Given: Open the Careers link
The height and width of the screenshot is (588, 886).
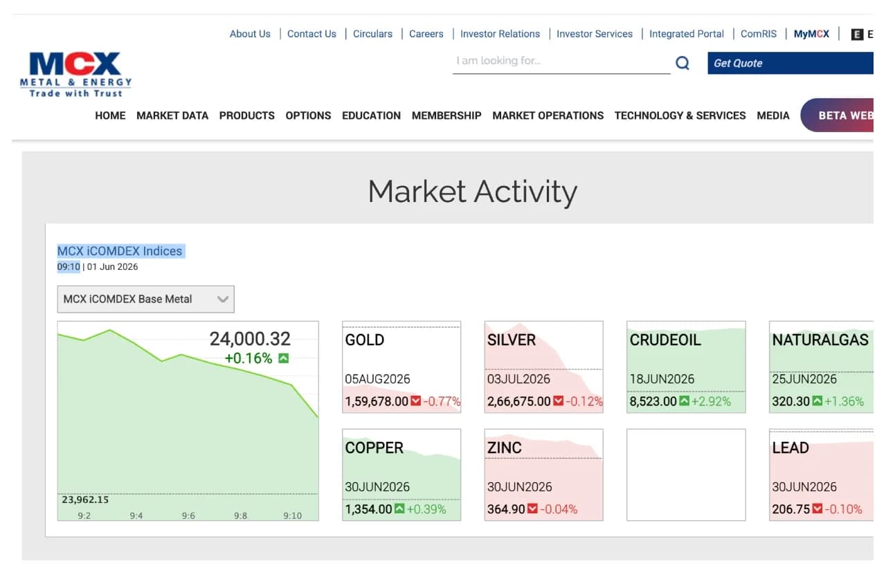Looking at the screenshot, I should [426, 34].
